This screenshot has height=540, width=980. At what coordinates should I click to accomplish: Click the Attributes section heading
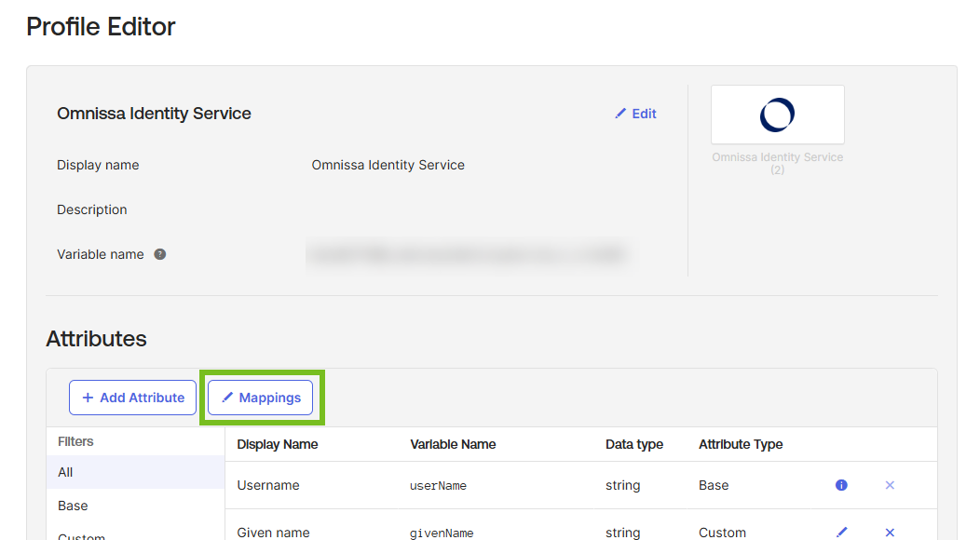coord(96,339)
